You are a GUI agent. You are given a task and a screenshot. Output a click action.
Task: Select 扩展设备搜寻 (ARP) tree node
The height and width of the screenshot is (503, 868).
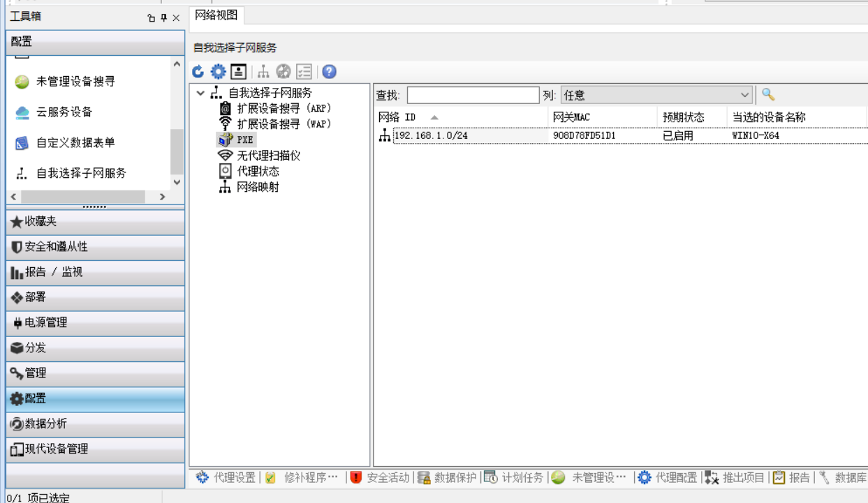click(284, 108)
